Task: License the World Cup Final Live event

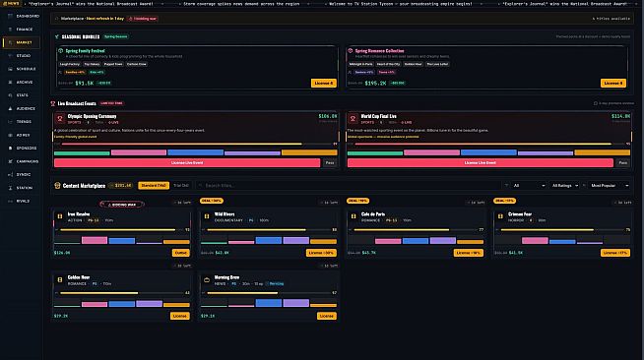Action: click(481, 162)
